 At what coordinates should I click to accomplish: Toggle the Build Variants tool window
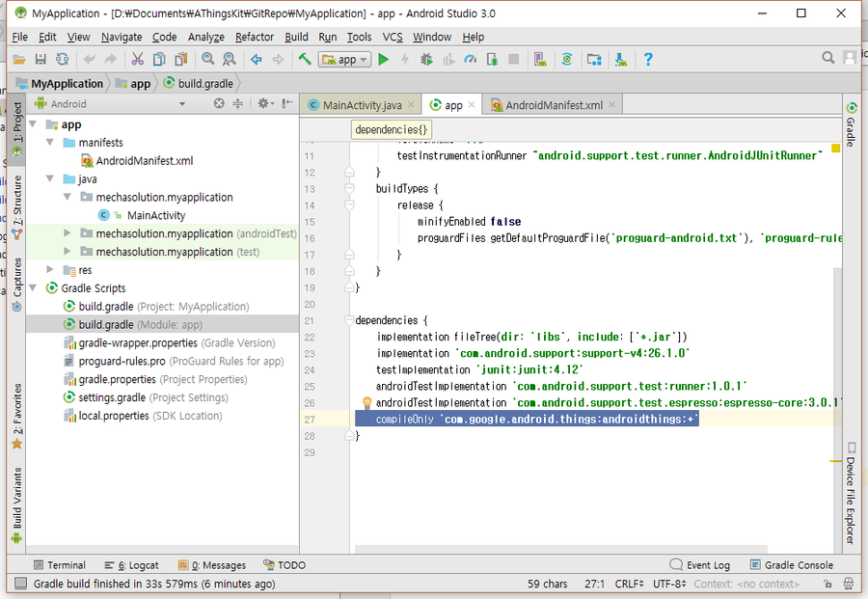coord(17,504)
